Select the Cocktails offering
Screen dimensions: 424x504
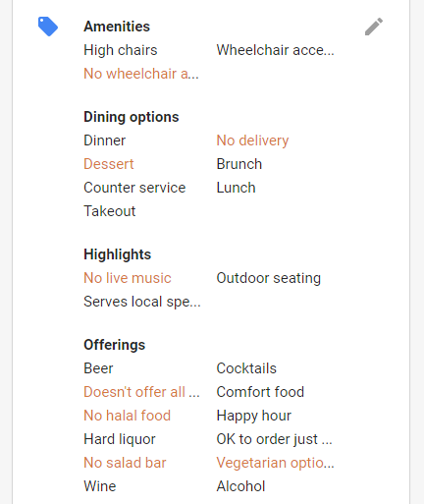pos(246,368)
